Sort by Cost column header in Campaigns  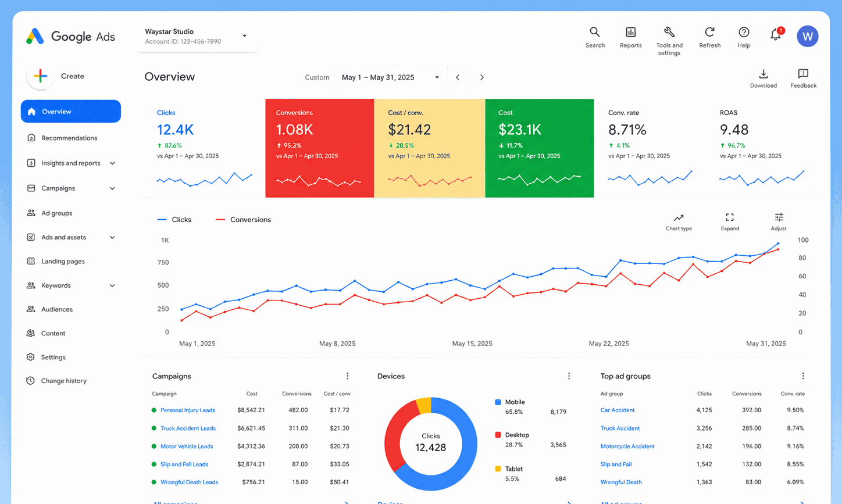252,394
